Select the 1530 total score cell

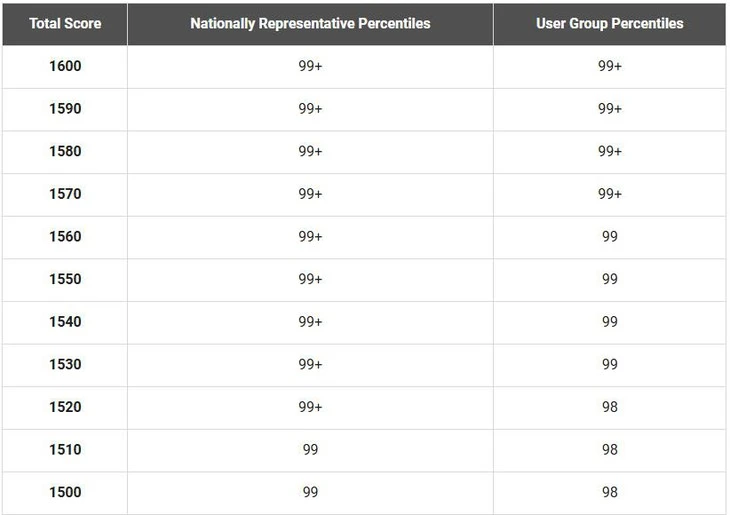pyautogui.click(x=65, y=364)
